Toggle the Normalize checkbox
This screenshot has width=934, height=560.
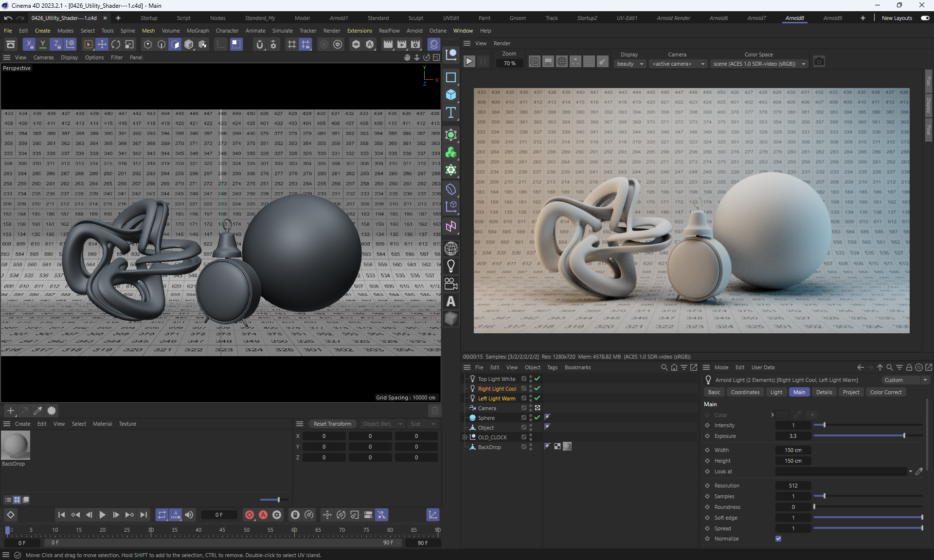(778, 539)
